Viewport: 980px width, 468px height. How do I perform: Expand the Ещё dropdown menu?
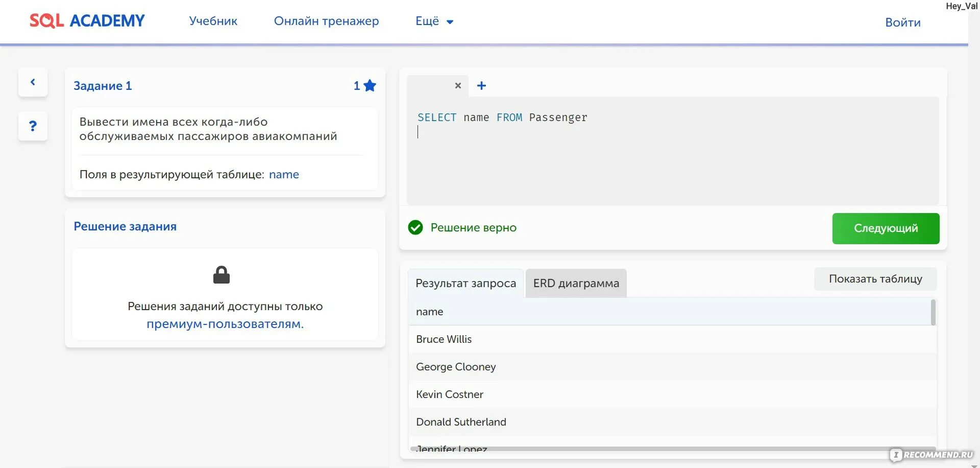pyautogui.click(x=434, y=21)
